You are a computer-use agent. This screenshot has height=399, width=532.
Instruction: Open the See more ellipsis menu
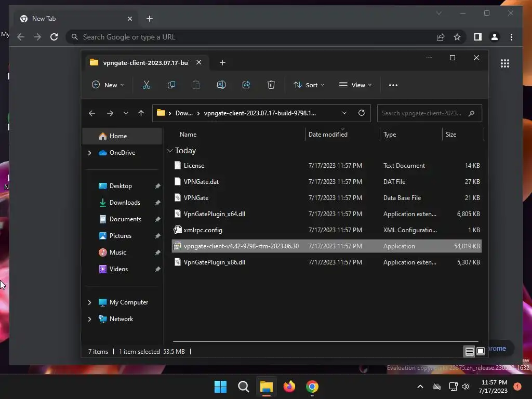[x=393, y=85]
